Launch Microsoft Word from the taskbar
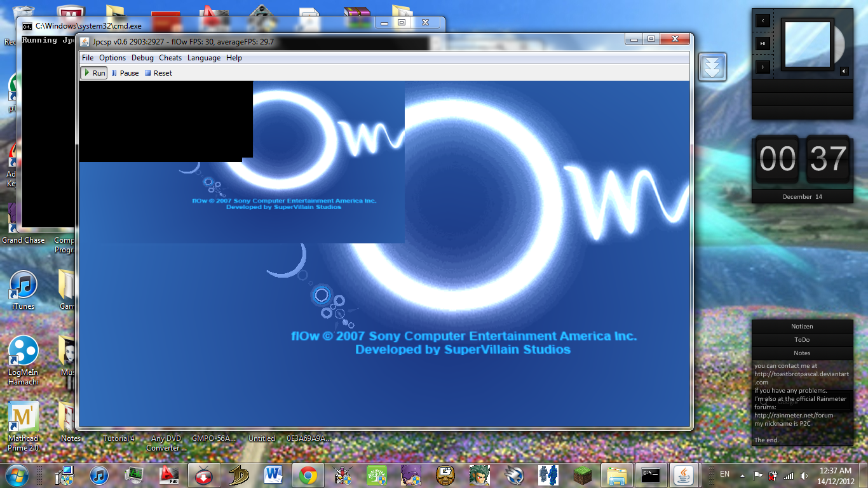This screenshot has width=868, height=488. coord(274,475)
